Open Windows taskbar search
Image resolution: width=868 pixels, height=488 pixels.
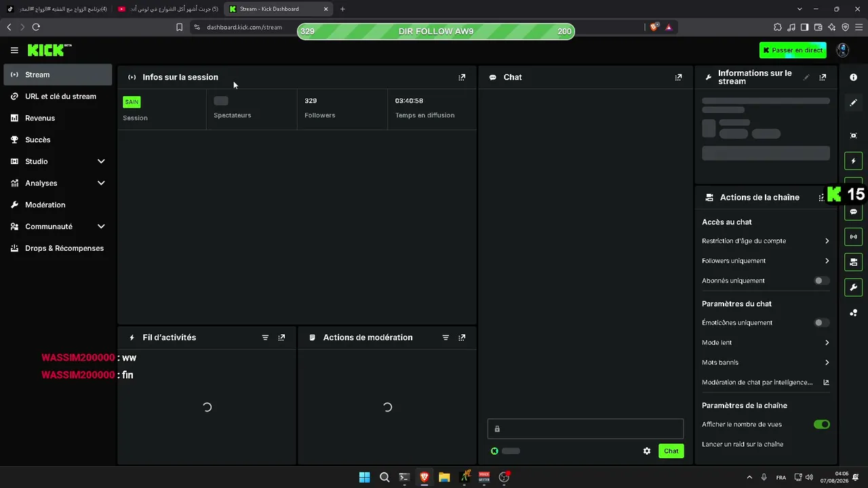384,477
